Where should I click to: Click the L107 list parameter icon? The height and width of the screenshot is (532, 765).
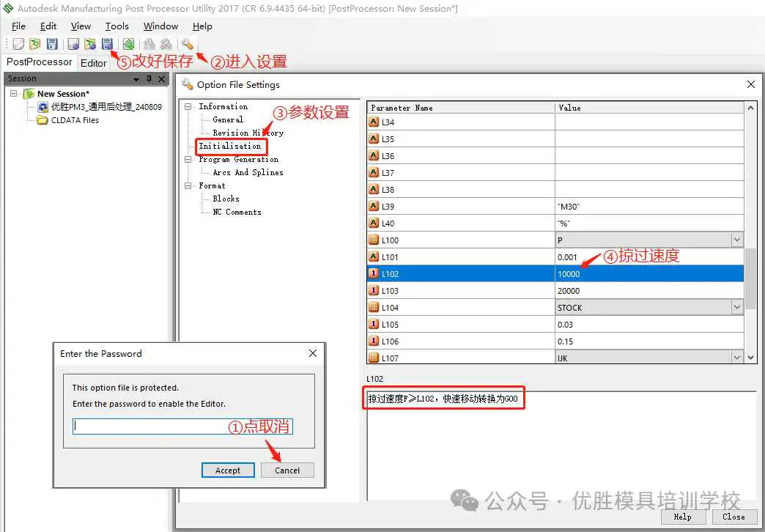coord(374,358)
